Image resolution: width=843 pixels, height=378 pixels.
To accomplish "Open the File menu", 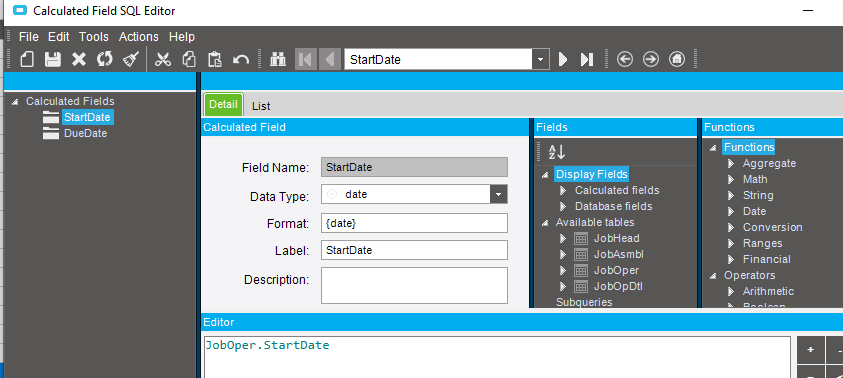I will point(28,37).
